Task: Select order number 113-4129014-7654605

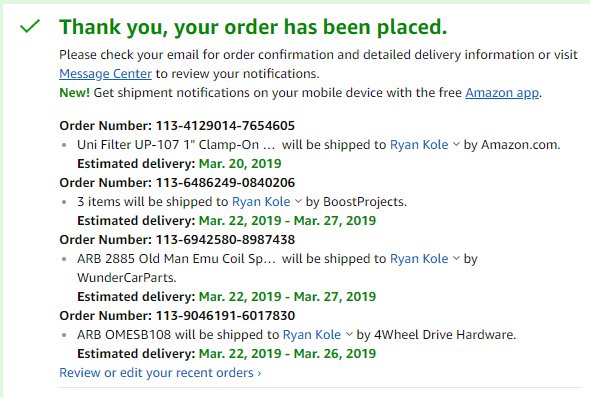Action: pyautogui.click(x=225, y=126)
